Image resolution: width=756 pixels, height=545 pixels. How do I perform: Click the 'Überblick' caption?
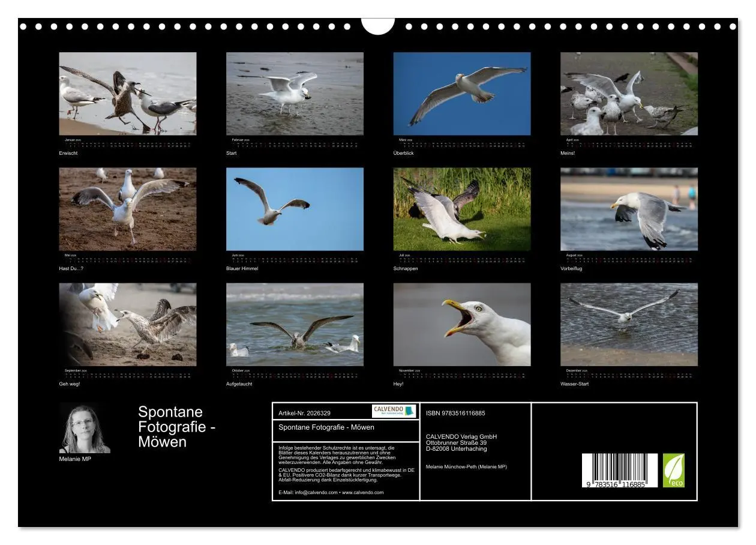pyautogui.click(x=404, y=153)
